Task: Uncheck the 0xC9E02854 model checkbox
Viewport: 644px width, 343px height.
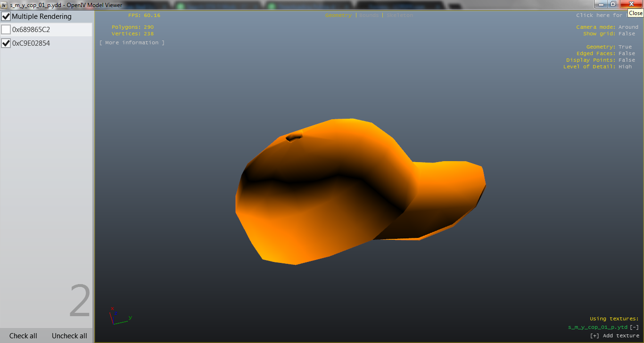Action: tap(6, 43)
